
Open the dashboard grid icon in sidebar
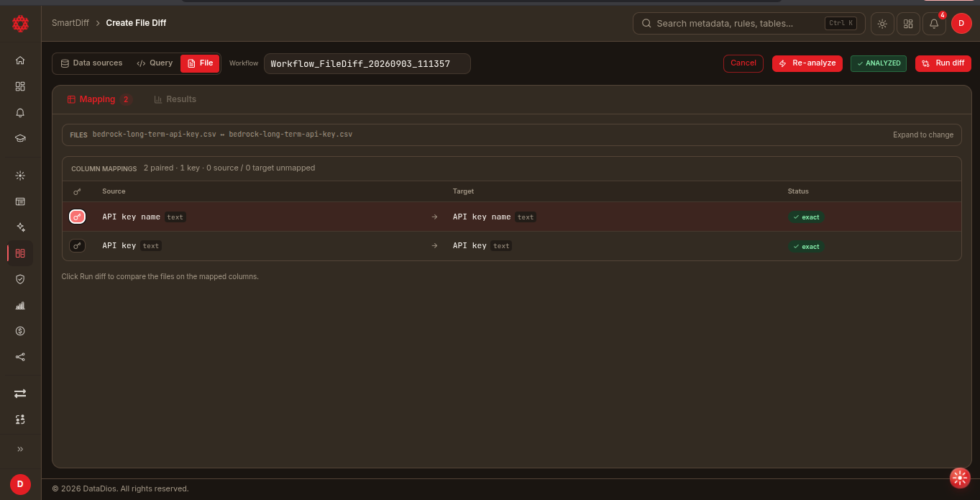point(20,86)
